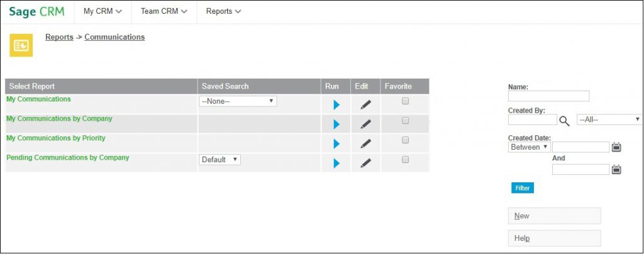The height and width of the screenshot is (254, 644).
Task: Open My Communications by Priority link
Action: pos(56,138)
